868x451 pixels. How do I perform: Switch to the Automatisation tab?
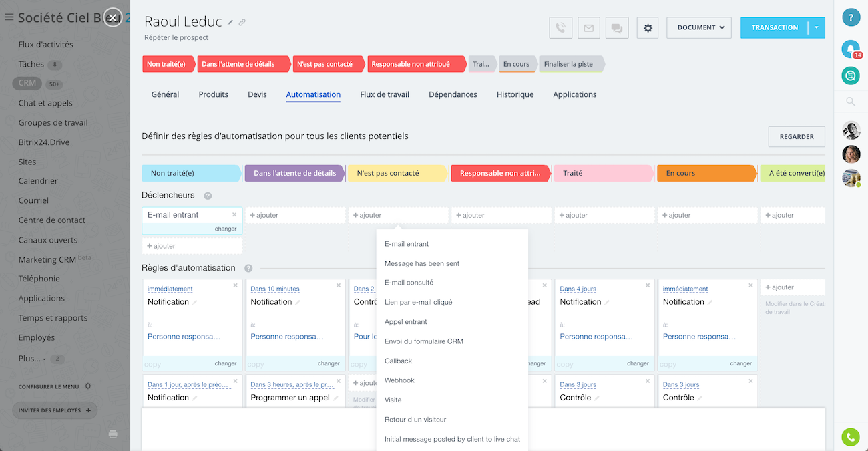coord(313,94)
